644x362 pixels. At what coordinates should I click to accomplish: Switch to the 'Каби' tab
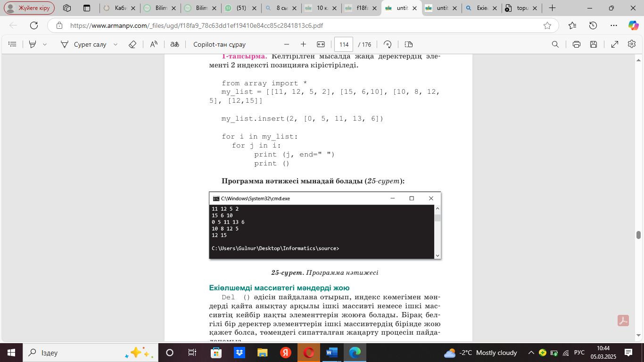coord(120,8)
